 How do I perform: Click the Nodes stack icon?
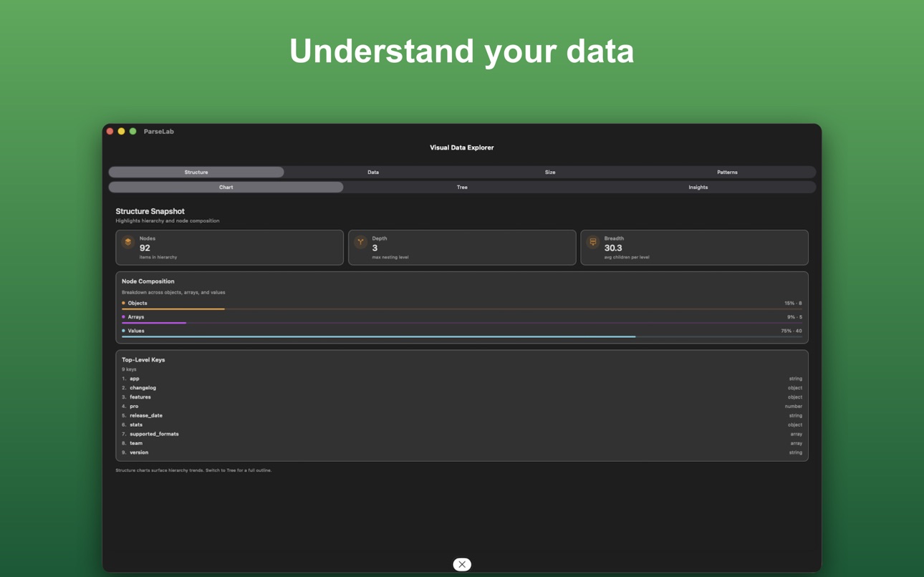128,242
